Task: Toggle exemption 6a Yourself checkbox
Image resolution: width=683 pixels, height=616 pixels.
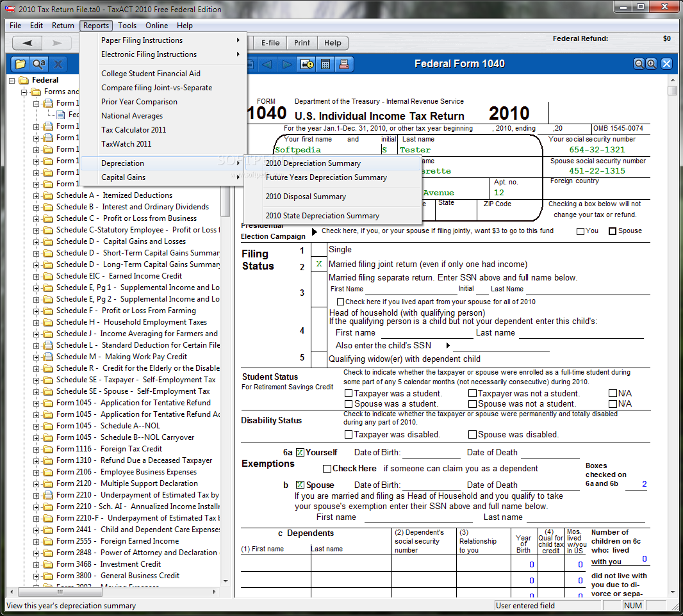Action: (300, 453)
